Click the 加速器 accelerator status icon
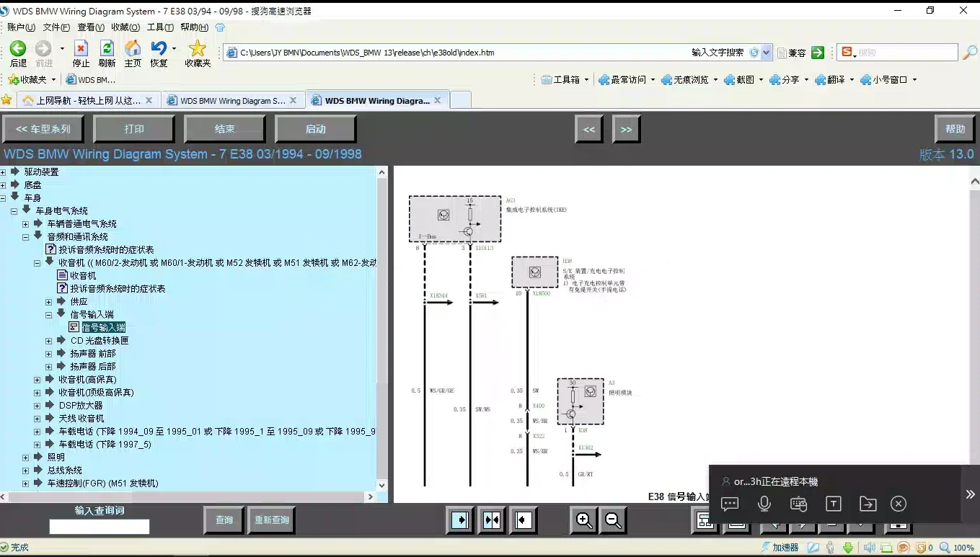The image size is (980, 557). [x=780, y=548]
